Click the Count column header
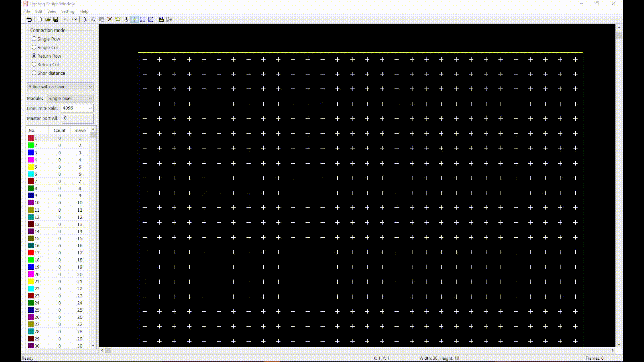The image size is (644, 362). pyautogui.click(x=59, y=130)
